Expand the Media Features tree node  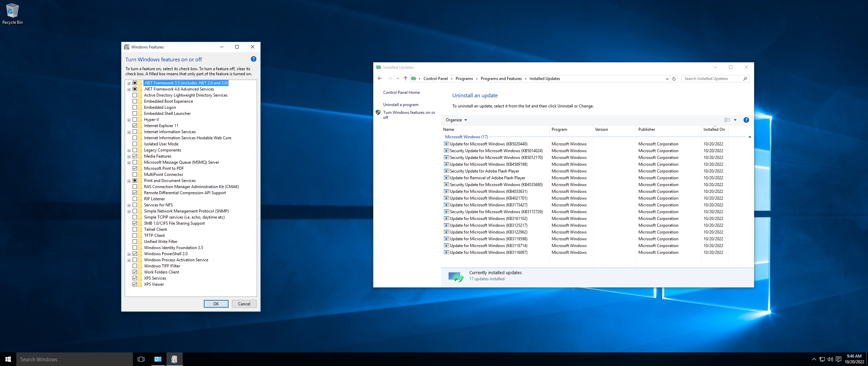[x=129, y=157]
